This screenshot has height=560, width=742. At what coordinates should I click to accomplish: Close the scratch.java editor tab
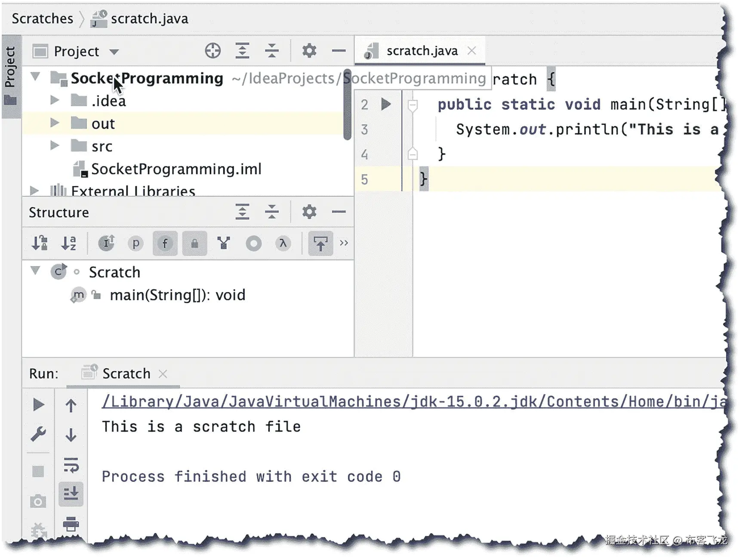pyautogui.click(x=472, y=51)
